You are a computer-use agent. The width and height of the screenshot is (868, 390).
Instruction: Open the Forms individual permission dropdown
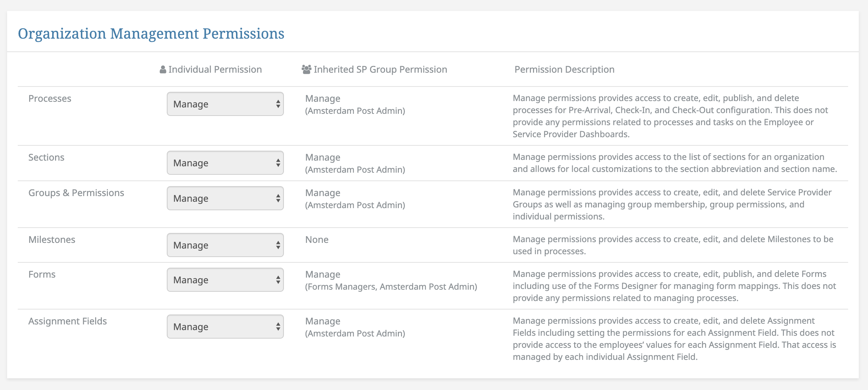[225, 280]
